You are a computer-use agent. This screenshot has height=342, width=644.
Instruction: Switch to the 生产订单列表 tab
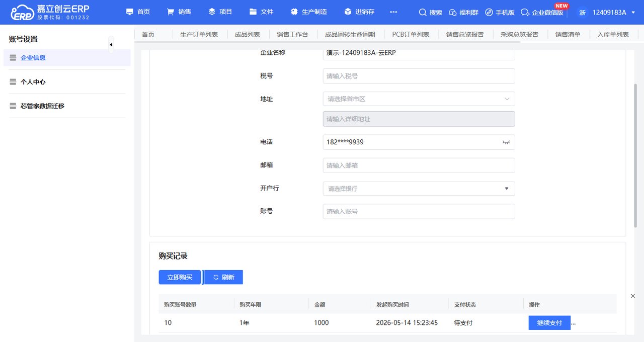click(x=199, y=35)
